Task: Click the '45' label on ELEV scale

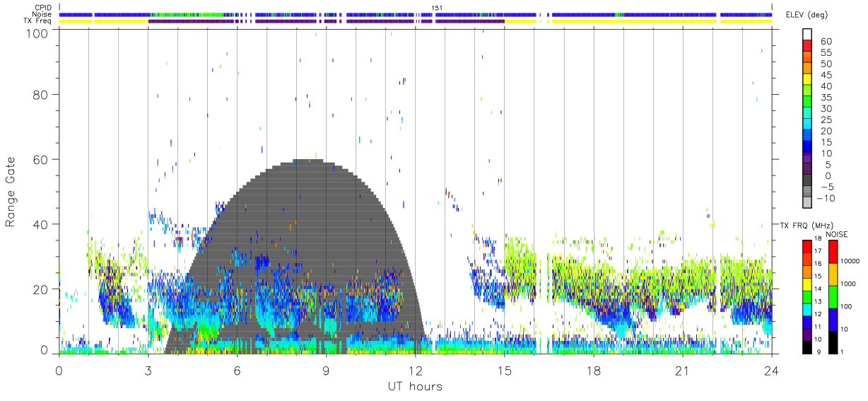Action: [x=826, y=75]
